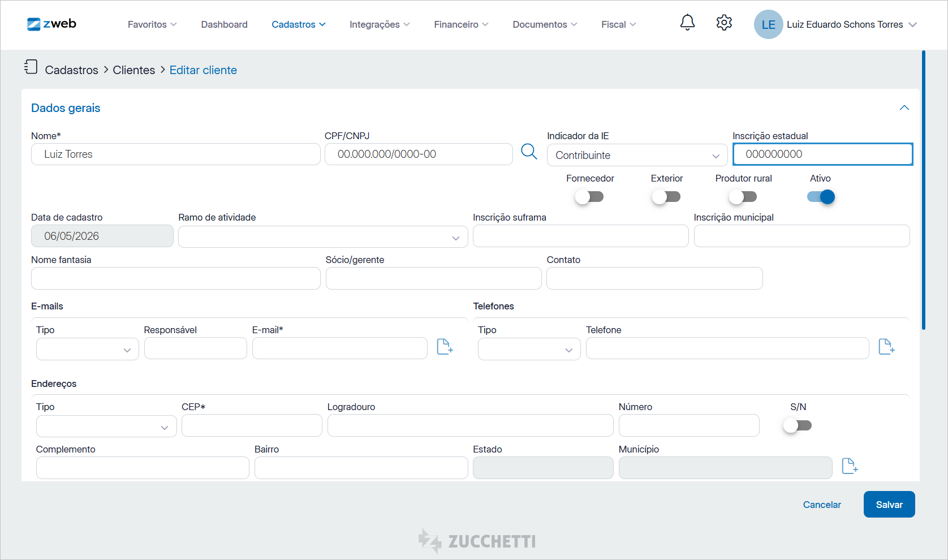Click the Sócio/gerente field
This screenshot has height=560, width=948.
pos(433,278)
